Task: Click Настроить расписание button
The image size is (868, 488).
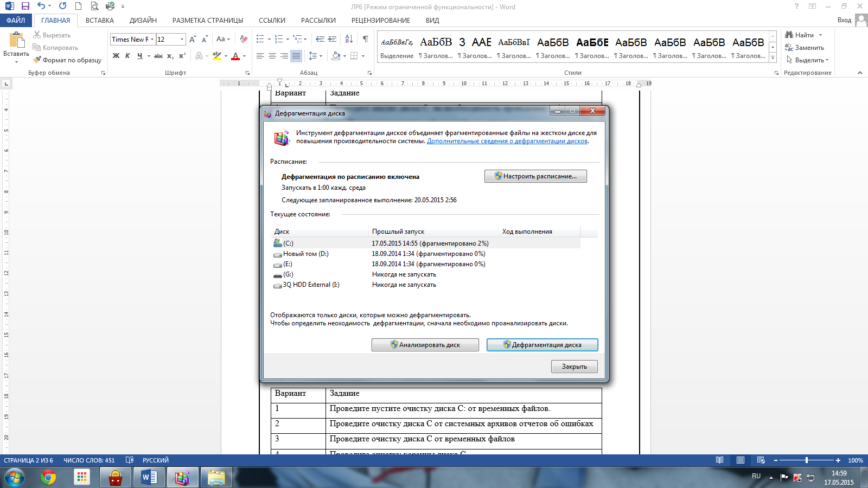Action: [x=535, y=176]
